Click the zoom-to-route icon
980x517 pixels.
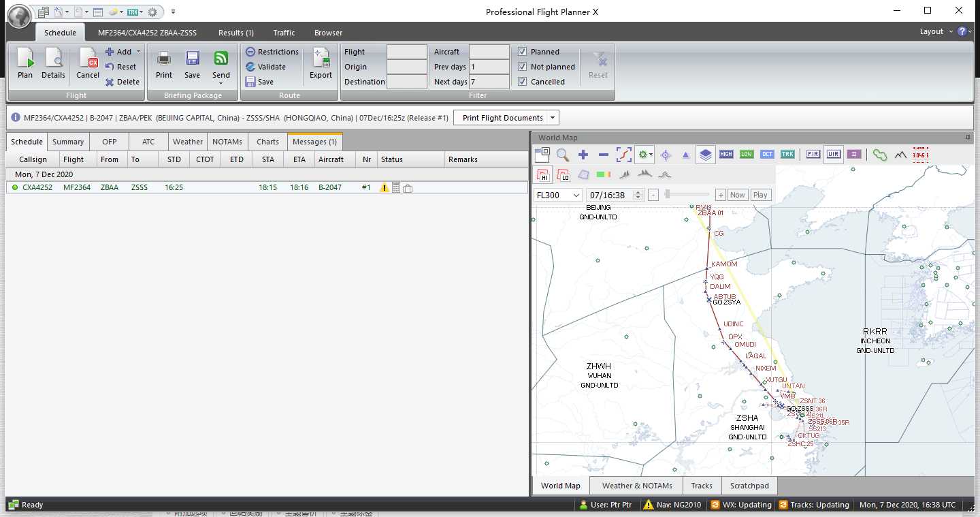[624, 155]
